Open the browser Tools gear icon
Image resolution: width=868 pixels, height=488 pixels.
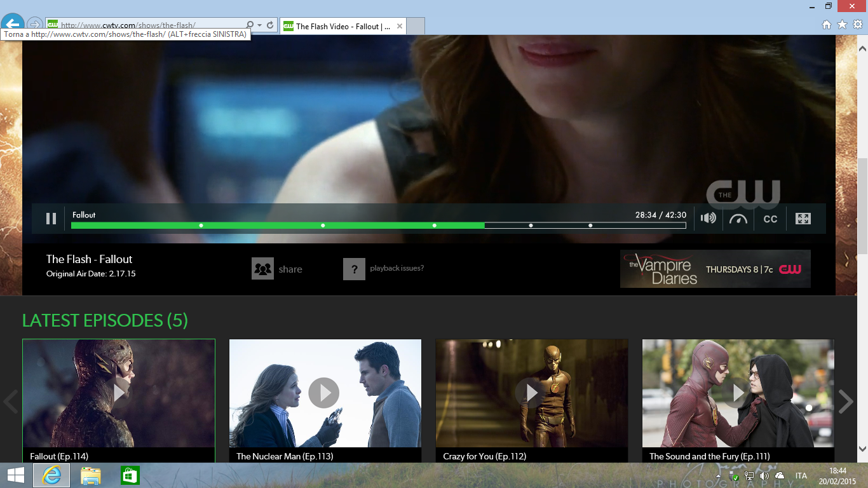tap(857, 25)
